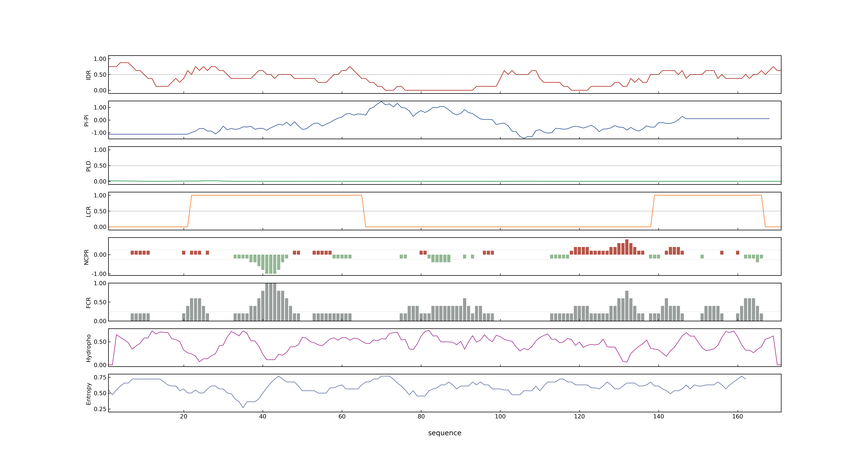Click the -1.00 tick on Pi-Pi axis

point(99,133)
